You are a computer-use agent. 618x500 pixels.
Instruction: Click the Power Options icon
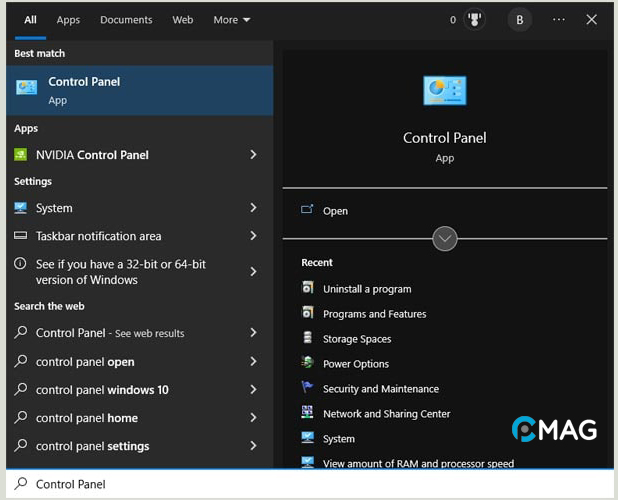[x=307, y=364]
